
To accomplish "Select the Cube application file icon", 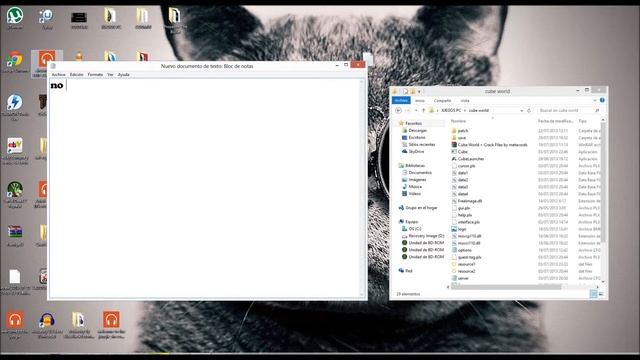I will [454, 152].
